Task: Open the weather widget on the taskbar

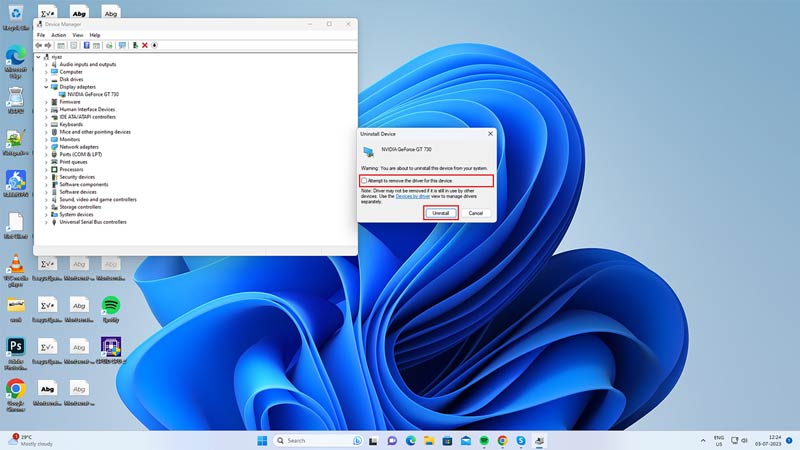Action: (x=32, y=440)
